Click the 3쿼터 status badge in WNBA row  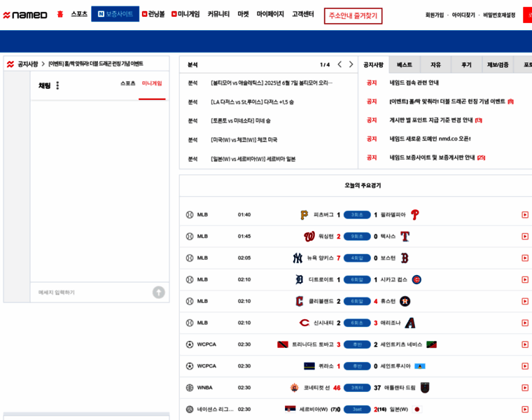(x=357, y=388)
